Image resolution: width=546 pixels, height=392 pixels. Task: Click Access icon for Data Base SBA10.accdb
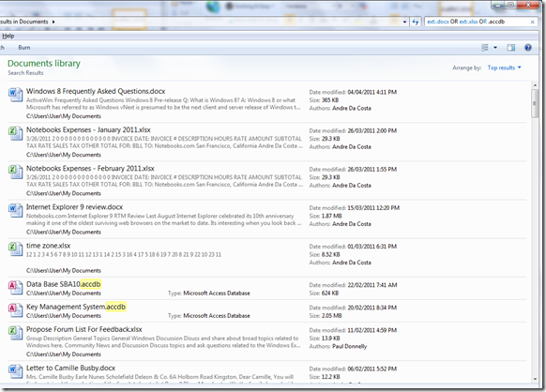point(15,288)
